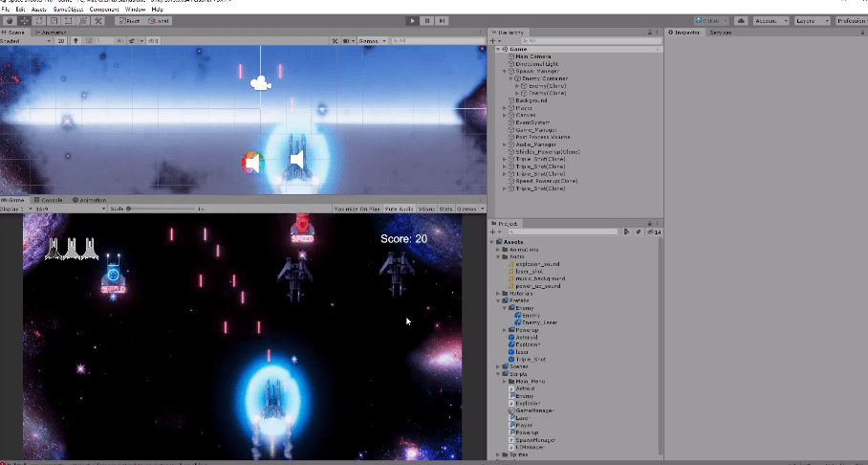The height and width of the screenshot is (465, 868).
Task: Switch to the Console tab
Action: tap(51, 200)
